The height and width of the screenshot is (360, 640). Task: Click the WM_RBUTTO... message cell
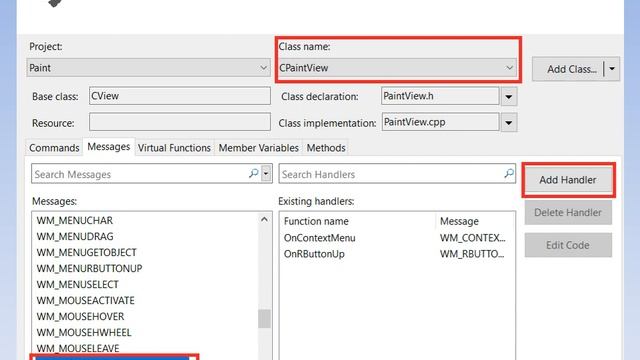472,254
